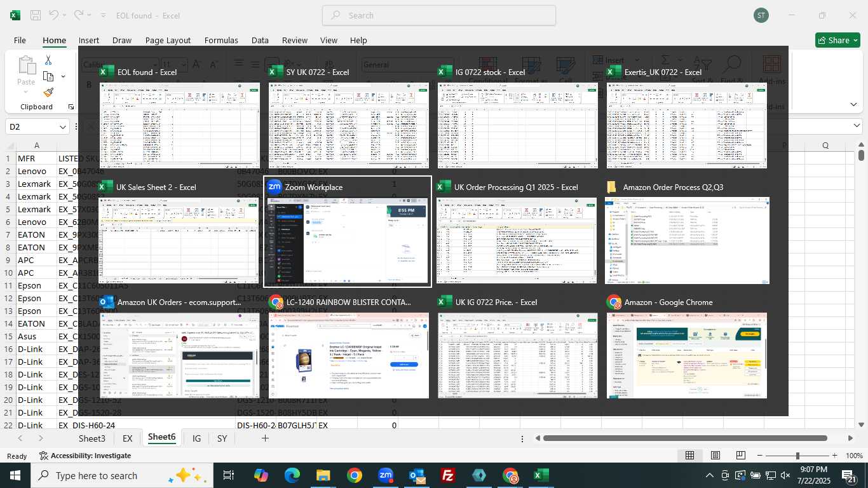Select cell A2 containing Lenovo
Viewport: 868px width, 488px height.
click(x=36, y=171)
